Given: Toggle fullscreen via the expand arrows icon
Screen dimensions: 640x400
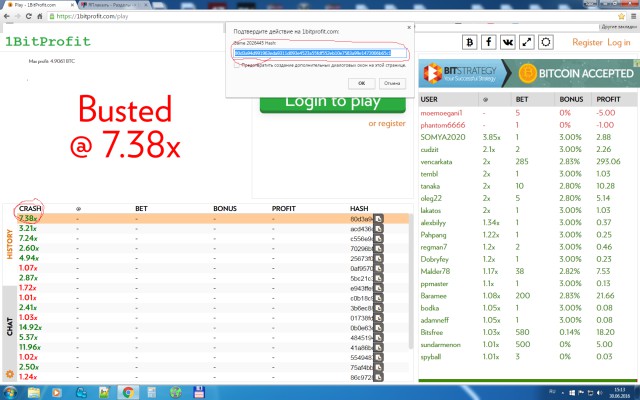Looking at the screenshot, I should 527,42.
